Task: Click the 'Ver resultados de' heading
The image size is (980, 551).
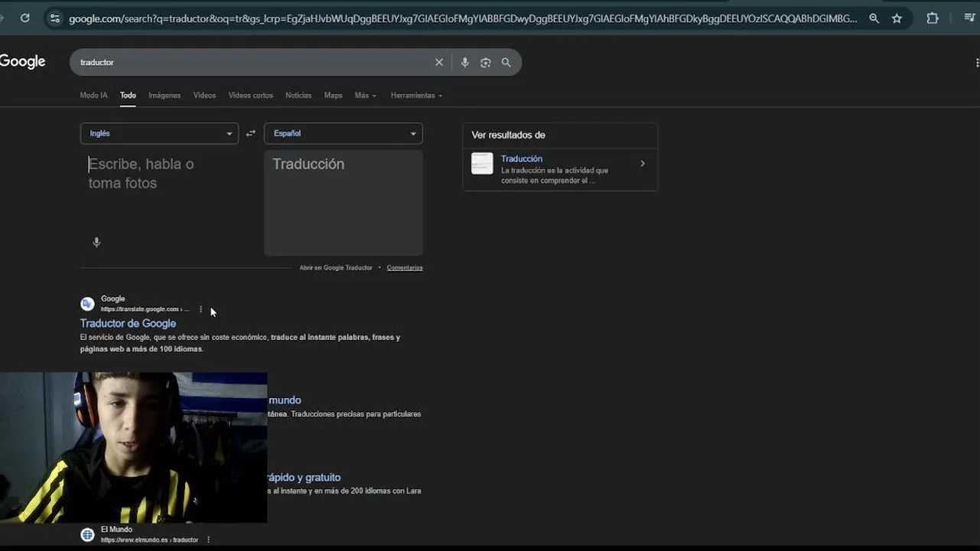Action: pyautogui.click(x=508, y=135)
